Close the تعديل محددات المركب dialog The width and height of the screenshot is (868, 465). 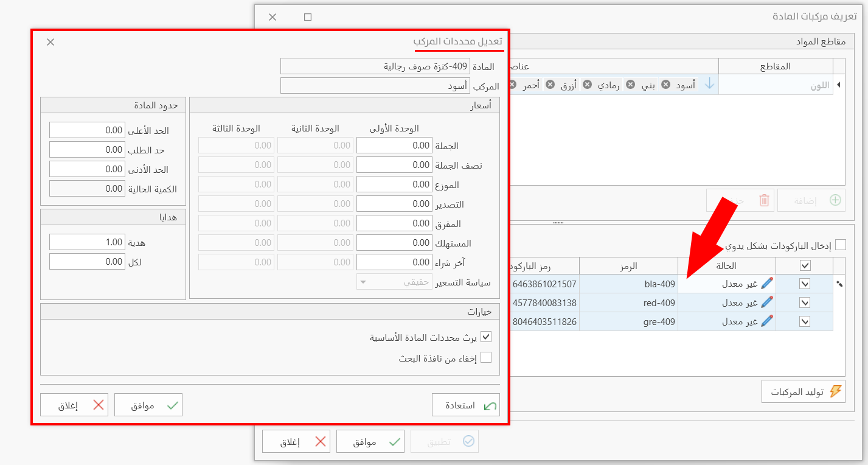(x=50, y=42)
